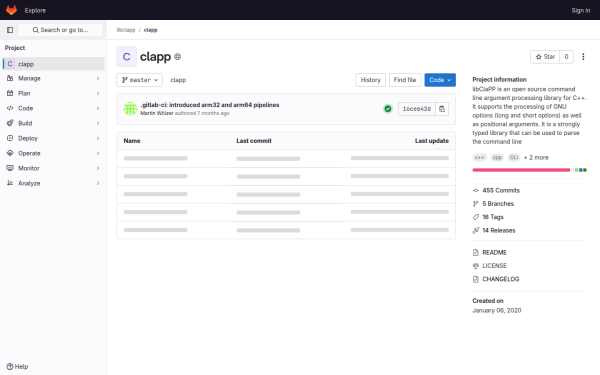Click the commit hash 16cee42d

pyautogui.click(x=416, y=109)
